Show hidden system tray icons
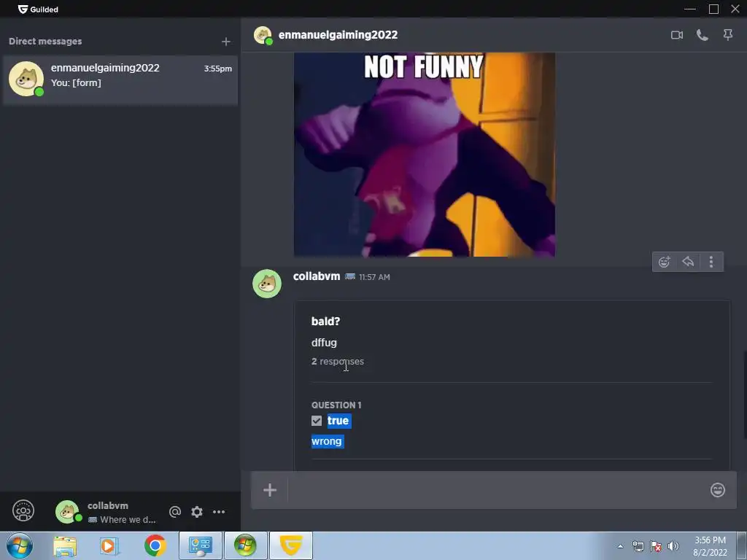 point(620,546)
